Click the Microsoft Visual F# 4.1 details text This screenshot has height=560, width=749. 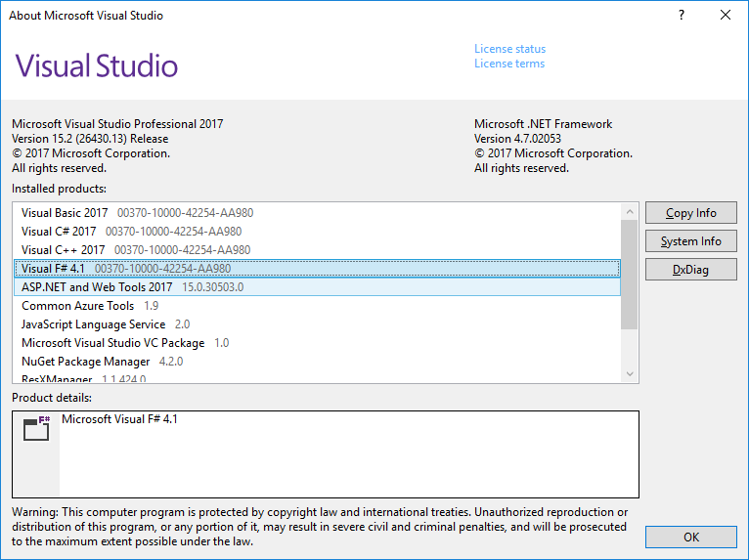[x=119, y=419]
